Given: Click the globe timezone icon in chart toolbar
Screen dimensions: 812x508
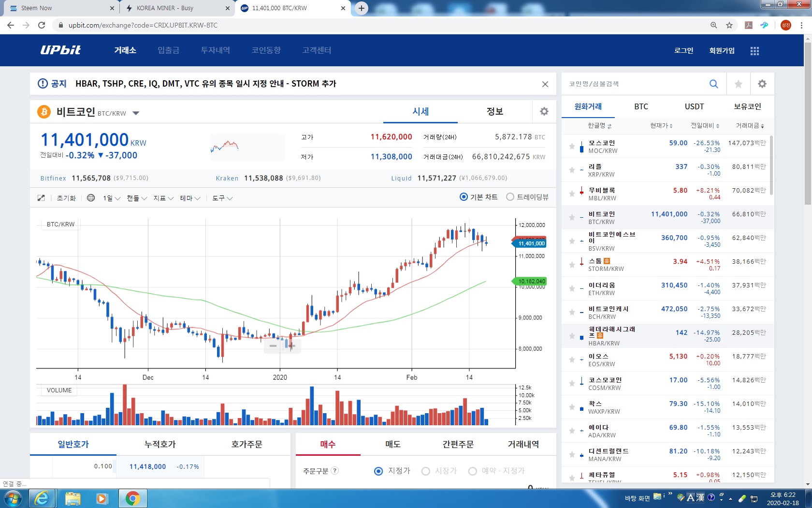Looking at the screenshot, I should (x=91, y=198).
